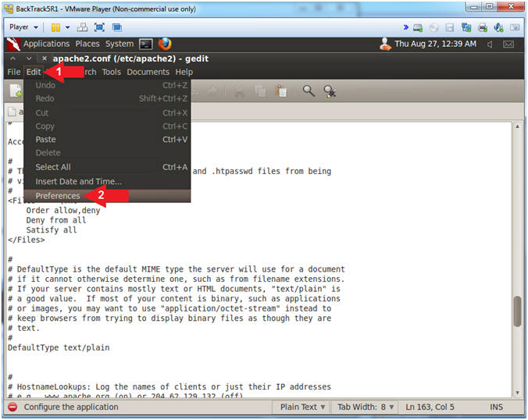Click the printer device icon in VMware
Screen dimensions: 528x420
coord(483,27)
